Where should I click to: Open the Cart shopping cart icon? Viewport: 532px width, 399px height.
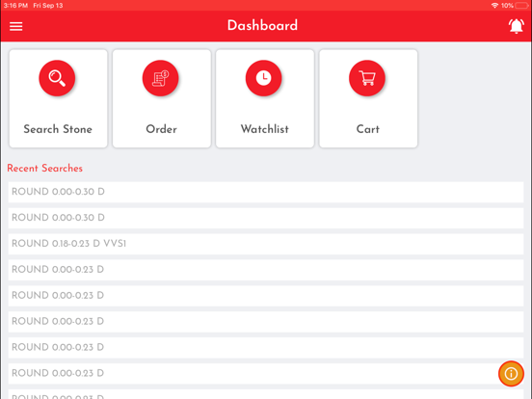click(x=367, y=78)
